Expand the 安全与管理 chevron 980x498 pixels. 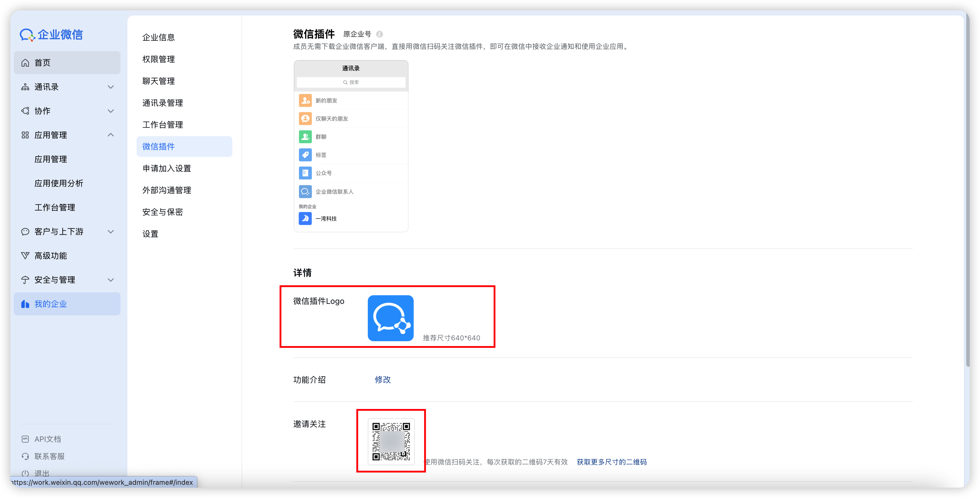[x=111, y=280]
